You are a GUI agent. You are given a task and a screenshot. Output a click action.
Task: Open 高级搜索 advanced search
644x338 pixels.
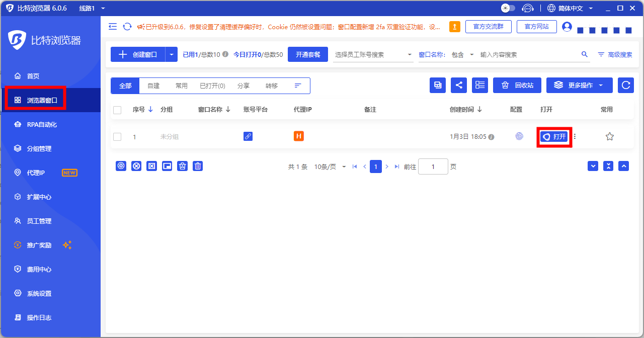615,54
